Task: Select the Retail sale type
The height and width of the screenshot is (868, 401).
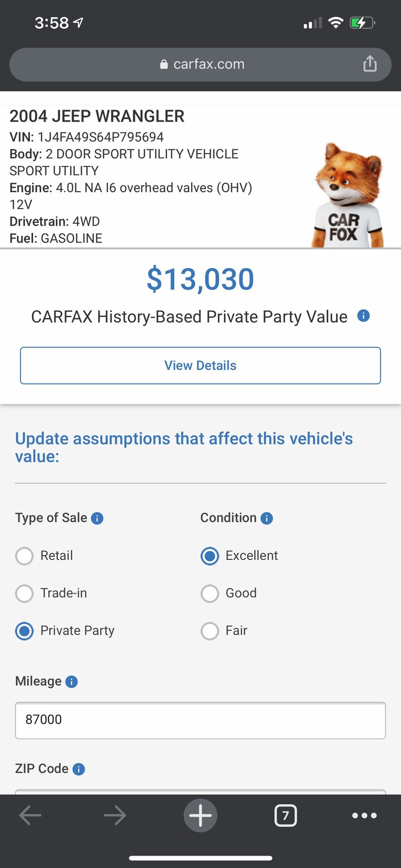Action: 24,556
